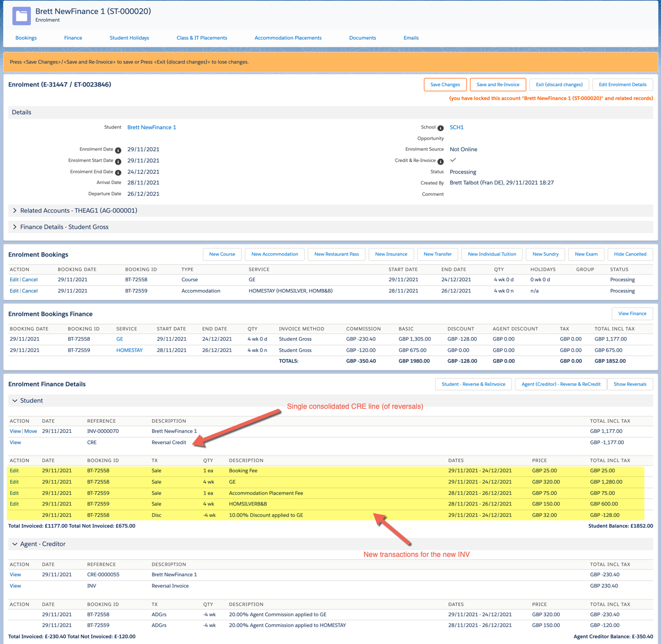Click the enrolment folder icon in header
Screen dimensions: 661x644
22,16
